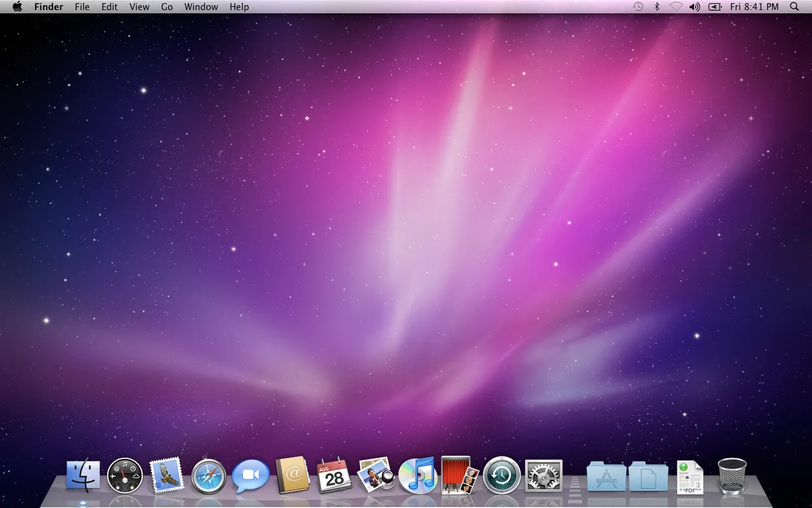Launch iChat
The height and width of the screenshot is (508, 812).
(x=251, y=475)
